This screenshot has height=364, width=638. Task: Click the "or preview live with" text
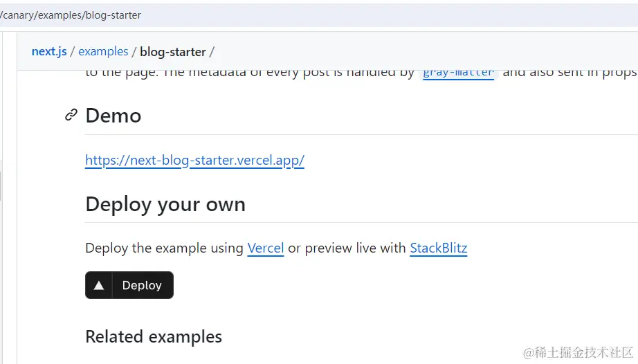click(x=347, y=248)
